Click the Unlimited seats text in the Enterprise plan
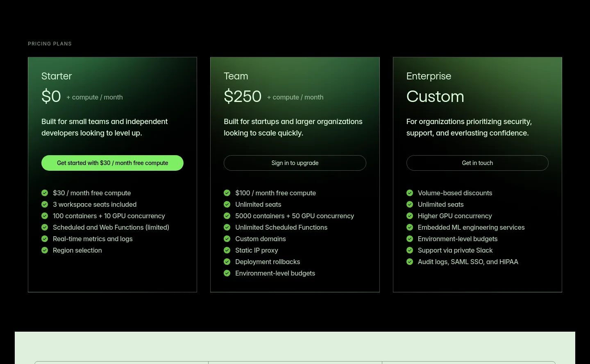590x364 pixels. [441, 204]
